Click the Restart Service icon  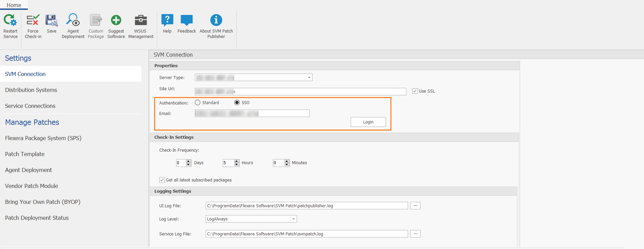(10, 21)
